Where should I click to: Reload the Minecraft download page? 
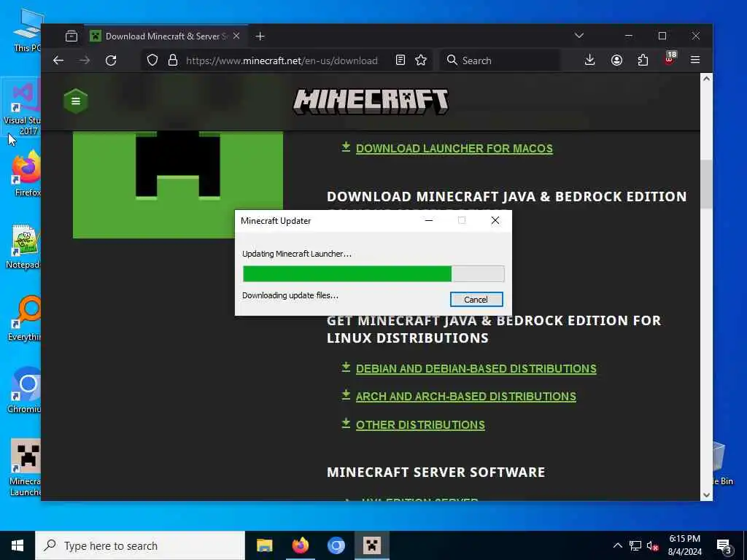coord(111,61)
